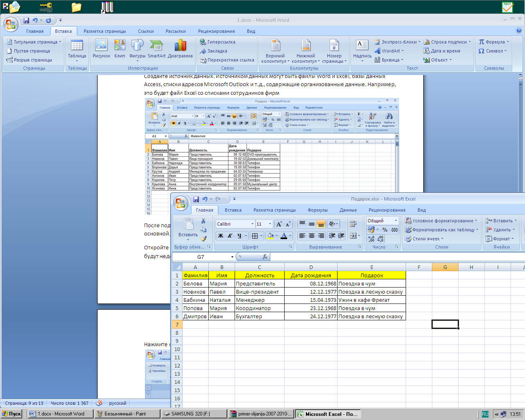Switch to Безымянный - Paint taskbar button
Viewport: 525px width, 420px height.
[127, 414]
